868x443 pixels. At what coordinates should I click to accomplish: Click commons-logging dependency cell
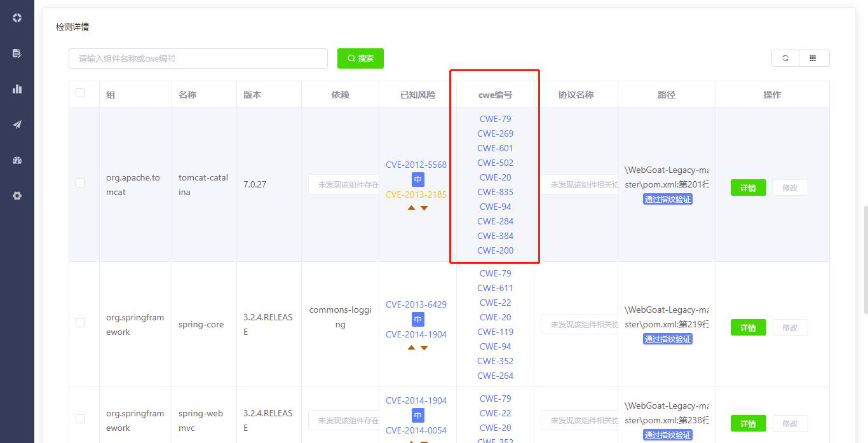point(340,317)
